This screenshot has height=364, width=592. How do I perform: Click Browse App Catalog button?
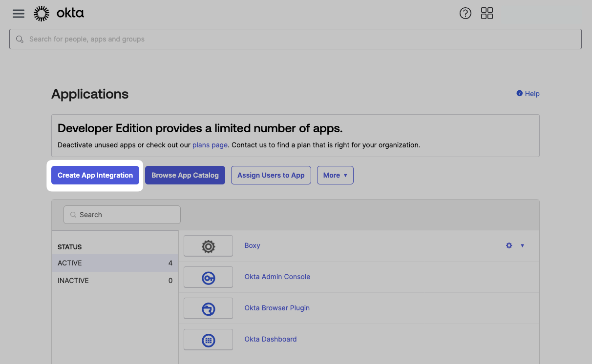(185, 175)
